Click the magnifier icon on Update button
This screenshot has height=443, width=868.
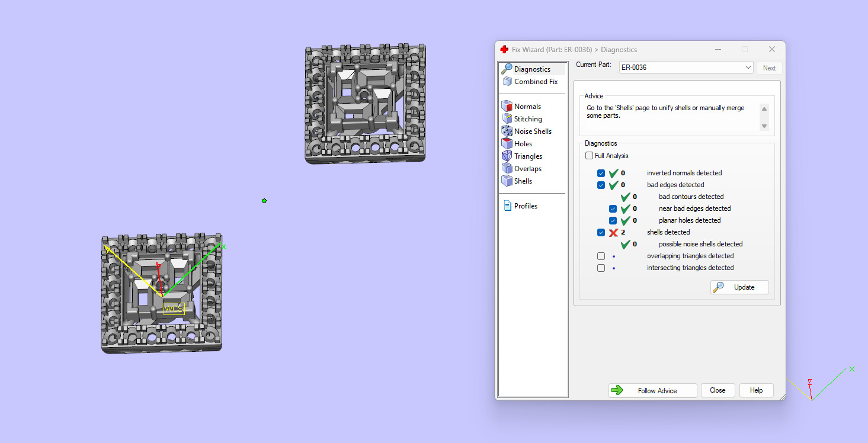pyautogui.click(x=718, y=287)
